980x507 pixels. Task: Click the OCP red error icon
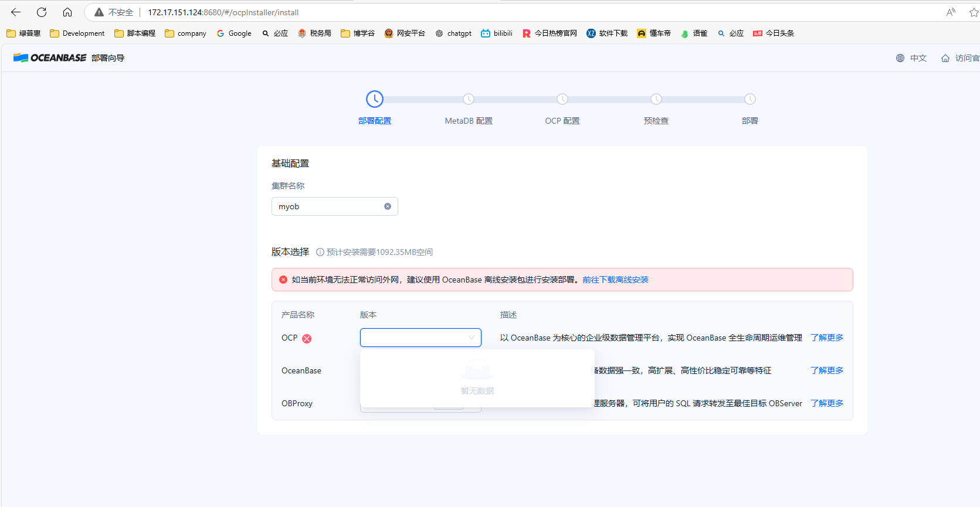pyautogui.click(x=307, y=339)
